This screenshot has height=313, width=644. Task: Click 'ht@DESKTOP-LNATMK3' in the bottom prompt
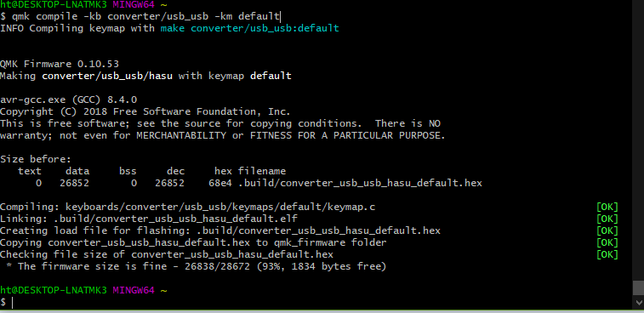(x=54, y=290)
